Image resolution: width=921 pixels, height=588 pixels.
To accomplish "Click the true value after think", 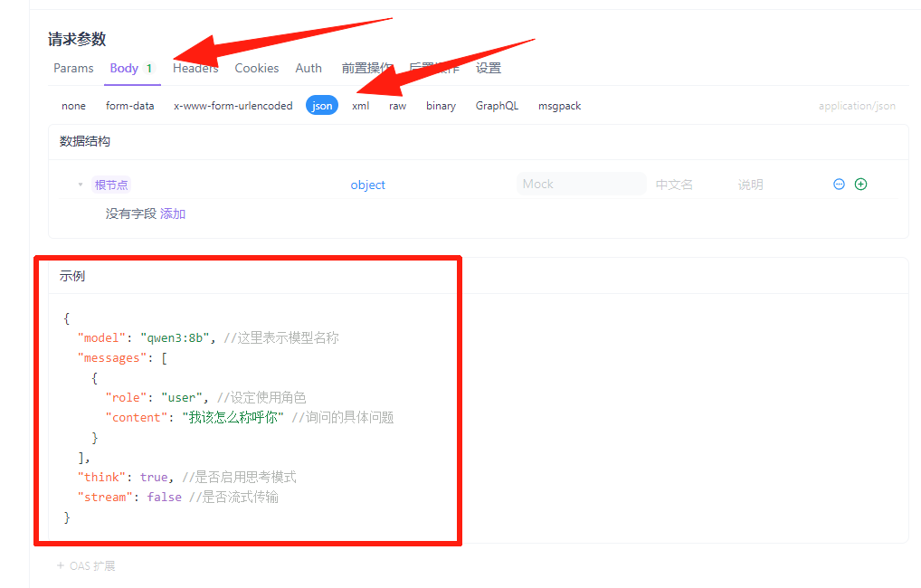I will [x=154, y=477].
